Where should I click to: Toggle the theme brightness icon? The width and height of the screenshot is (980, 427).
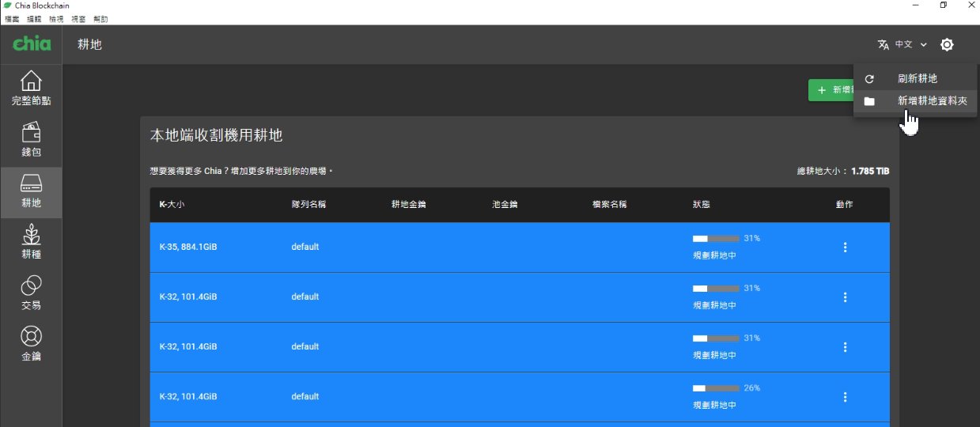click(x=947, y=45)
